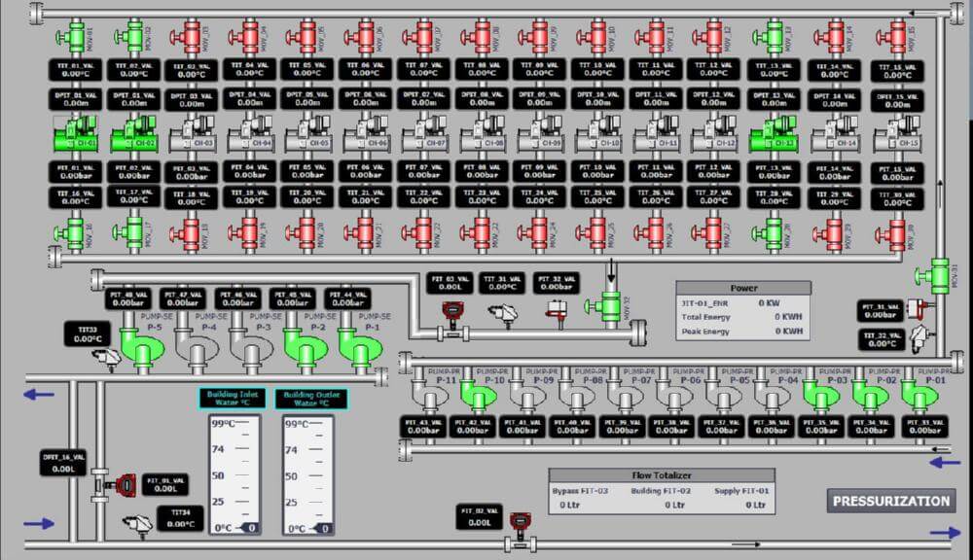Toggle the green MOV_01 valve

(73, 37)
